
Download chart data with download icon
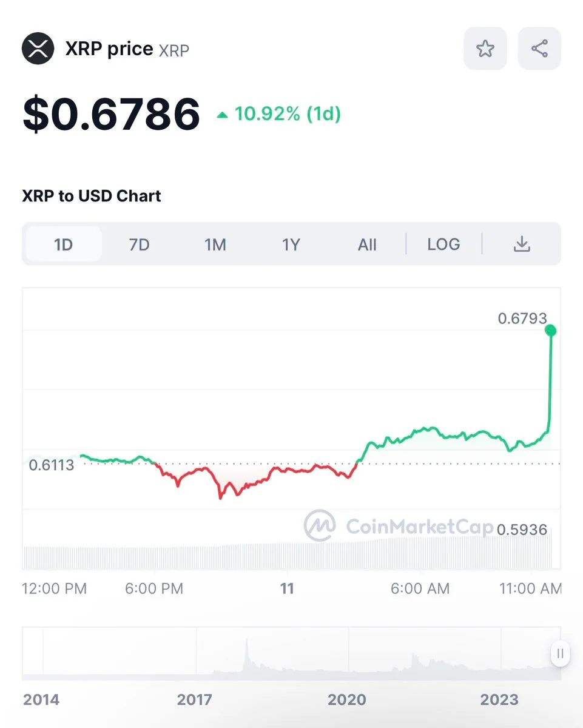(522, 244)
